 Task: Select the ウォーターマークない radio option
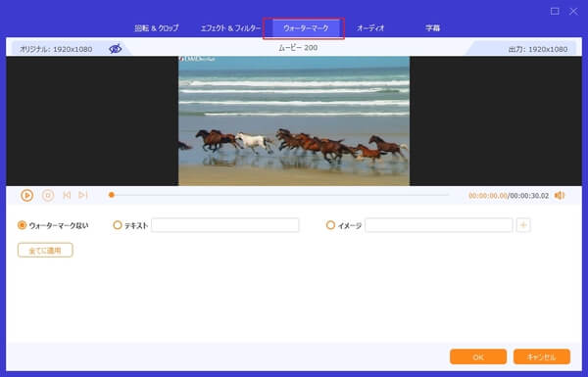(x=23, y=225)
